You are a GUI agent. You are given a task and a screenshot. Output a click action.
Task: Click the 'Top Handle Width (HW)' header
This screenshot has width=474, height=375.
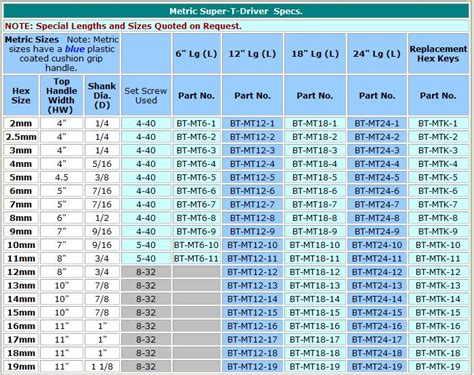(61, 95)
